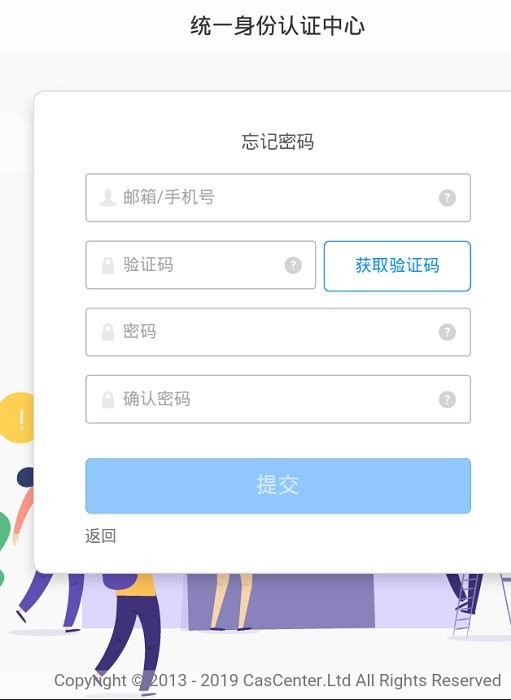Click the 忘记密码 form heading
The height and width of the screenshot is (700, 511).
coord(278,142)
